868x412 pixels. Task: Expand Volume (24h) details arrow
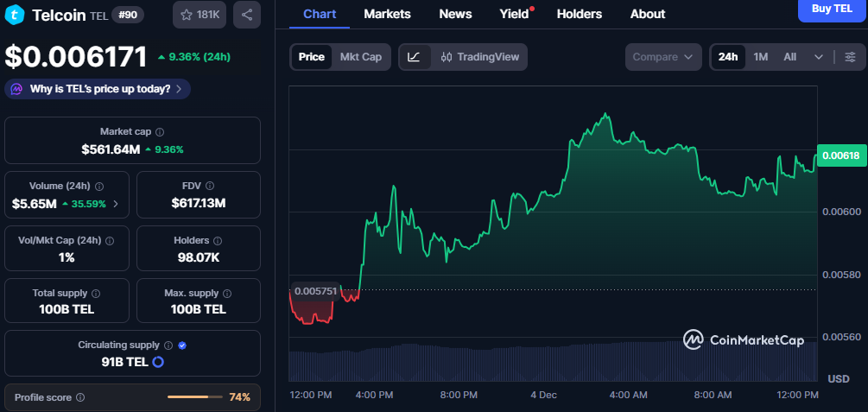point(117,205)
